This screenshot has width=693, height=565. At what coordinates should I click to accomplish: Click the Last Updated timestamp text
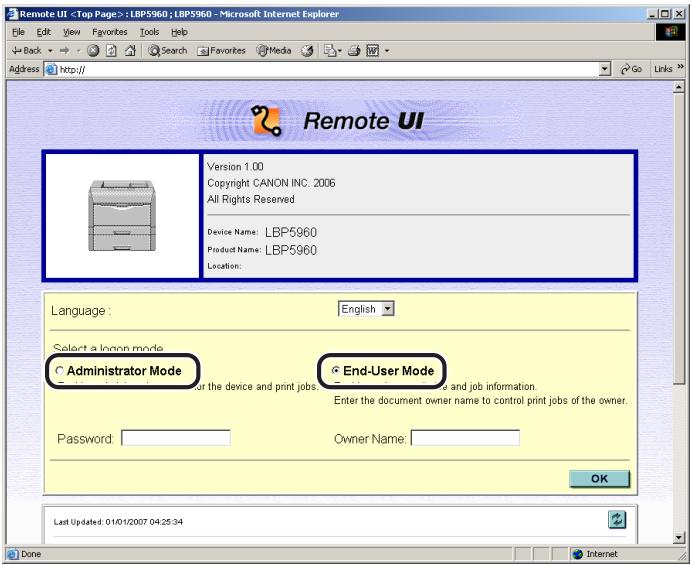coord(118,522)
